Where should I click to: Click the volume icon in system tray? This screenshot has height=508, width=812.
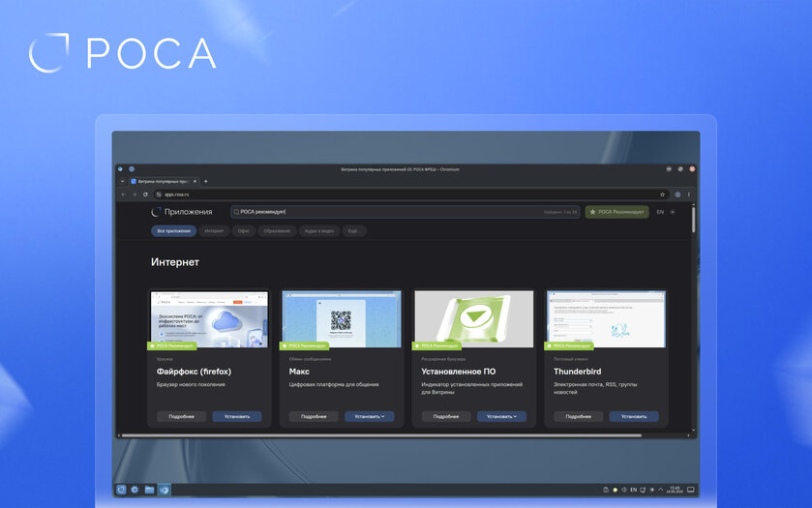tap(624, 490)
